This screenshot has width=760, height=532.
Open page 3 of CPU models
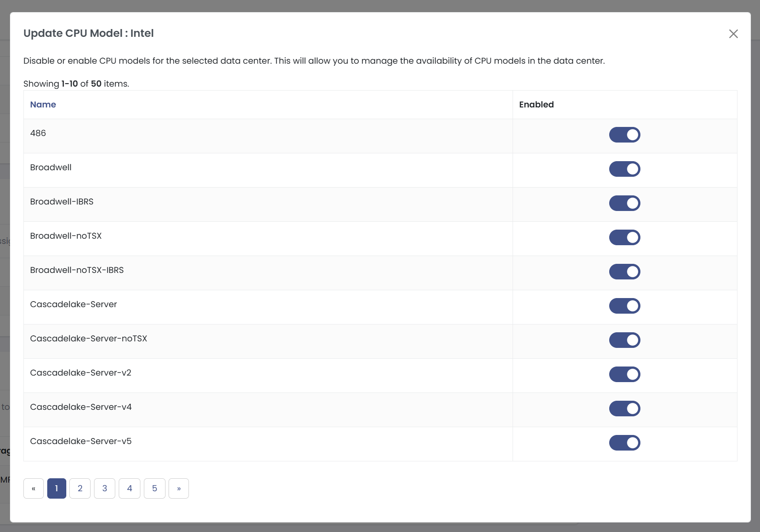(x=104, y=488)
